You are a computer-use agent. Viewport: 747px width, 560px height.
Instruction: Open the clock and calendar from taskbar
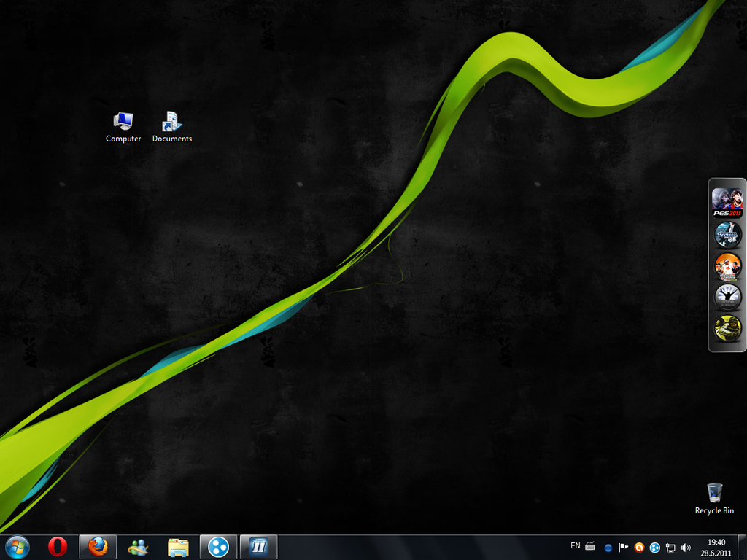(x=716, y=547)
